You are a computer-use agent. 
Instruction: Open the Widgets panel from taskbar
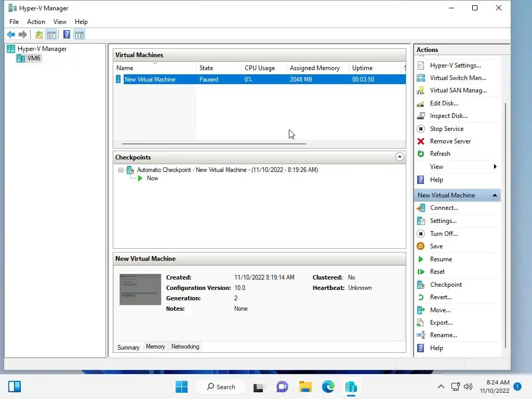[15, 387]
